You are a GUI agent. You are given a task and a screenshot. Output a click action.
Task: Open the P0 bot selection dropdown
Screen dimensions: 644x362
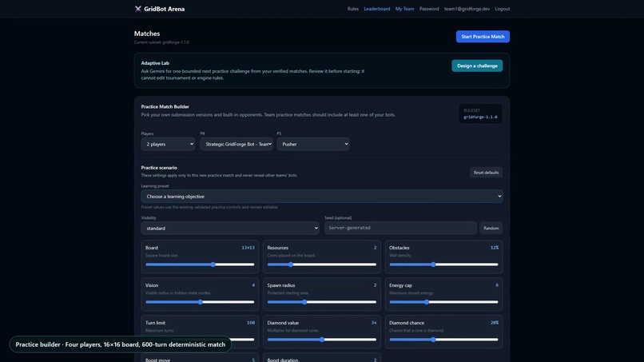click(237, 144)
